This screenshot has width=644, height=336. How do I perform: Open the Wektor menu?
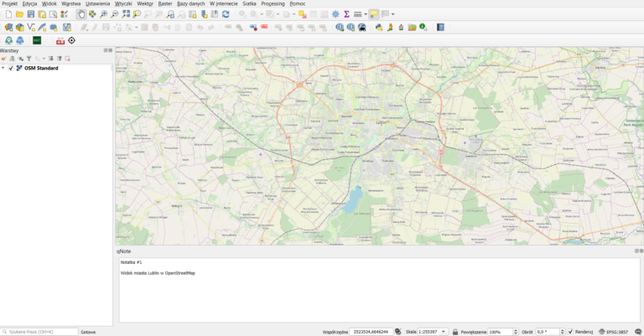point(145,3)
